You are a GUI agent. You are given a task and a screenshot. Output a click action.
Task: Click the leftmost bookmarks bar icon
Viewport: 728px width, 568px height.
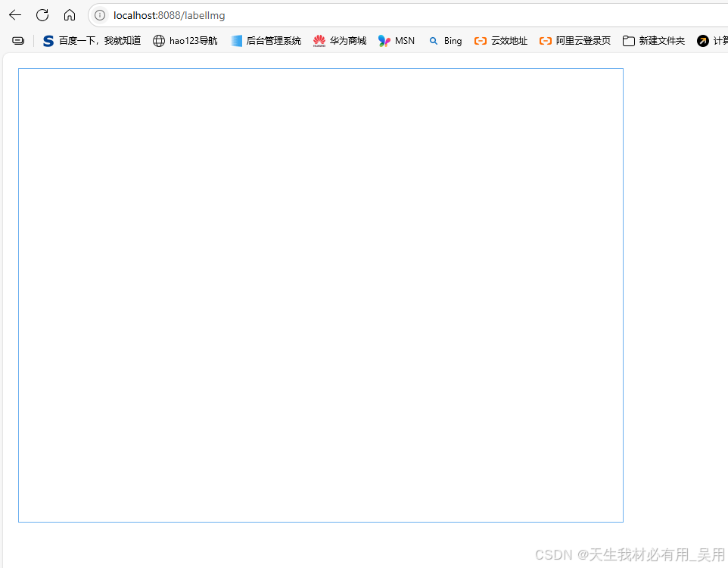pos(18,41)
